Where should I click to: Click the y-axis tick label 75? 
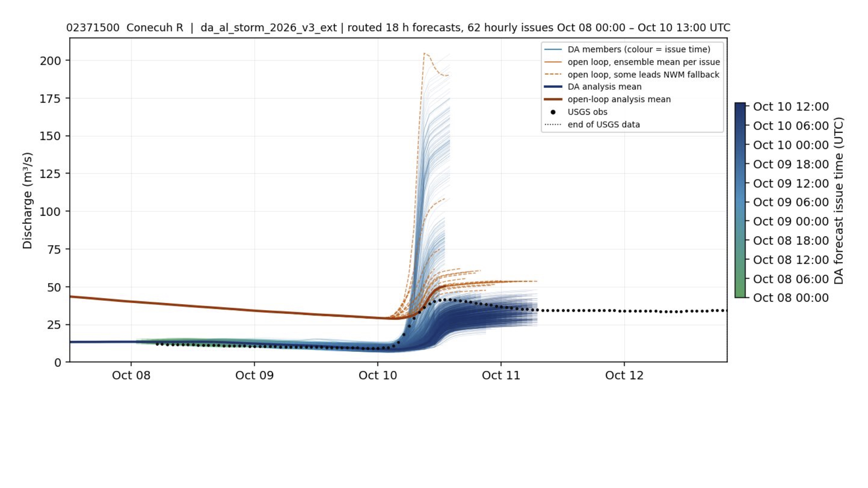coord(54,250)
